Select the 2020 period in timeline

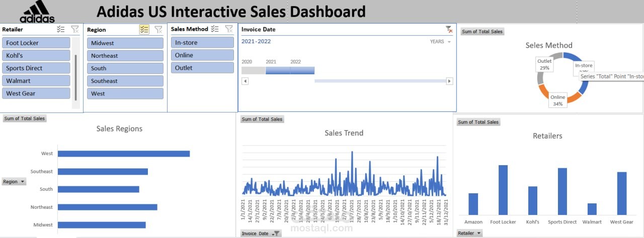coord(254,70)
